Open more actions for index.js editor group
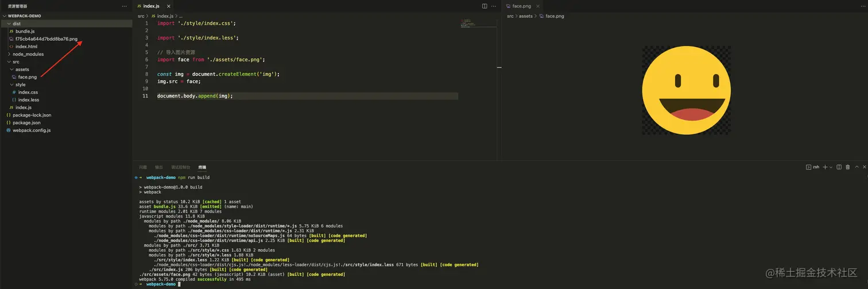This screenshot has width=868, height=289. [x=494, y=6]
